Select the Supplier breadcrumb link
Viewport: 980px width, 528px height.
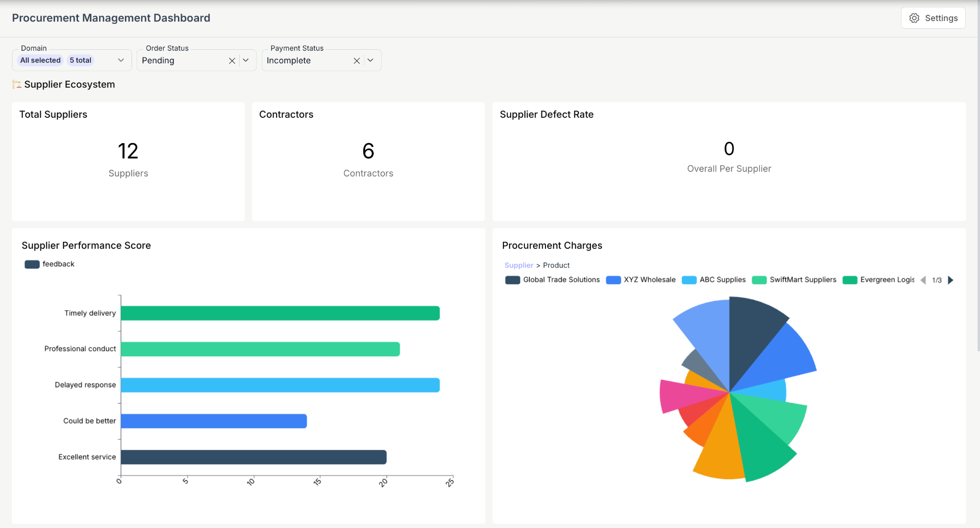[x=519, y=265]
